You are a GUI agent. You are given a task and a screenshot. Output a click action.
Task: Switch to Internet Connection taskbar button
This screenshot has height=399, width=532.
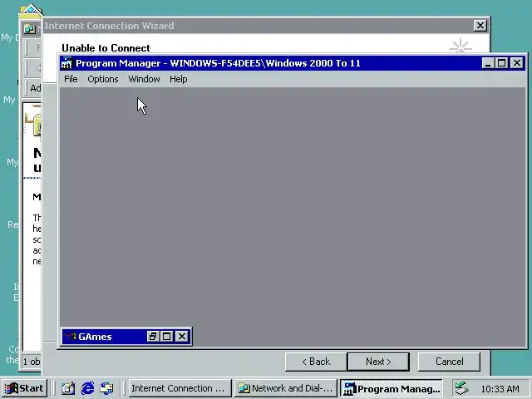(x=180, y=388)
